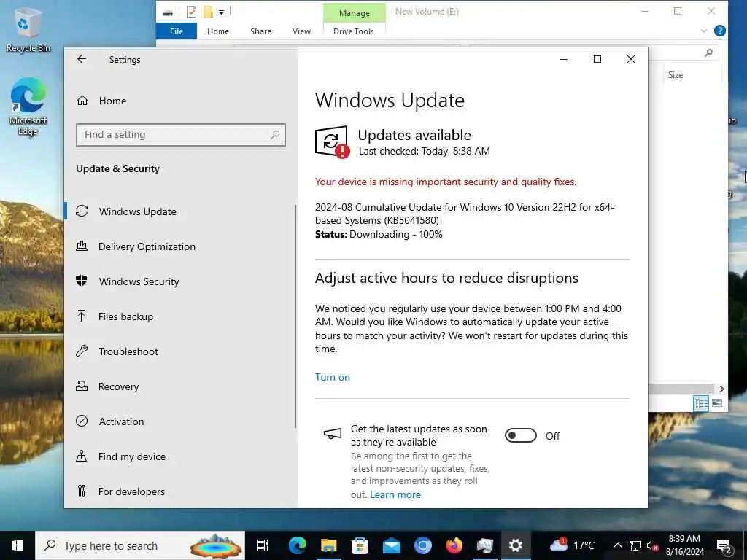Launch Edge from the taskbar

(298, 545)
